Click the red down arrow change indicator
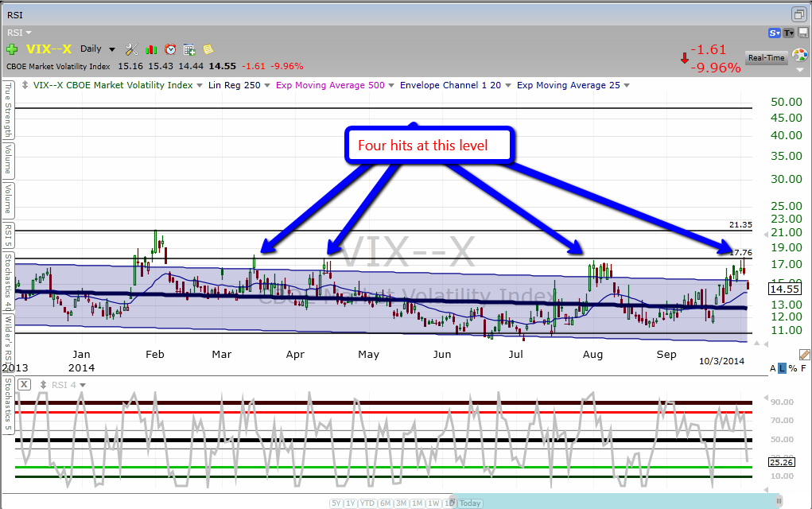The height and width of the screenshot is (509, 812). pos(685,58)
